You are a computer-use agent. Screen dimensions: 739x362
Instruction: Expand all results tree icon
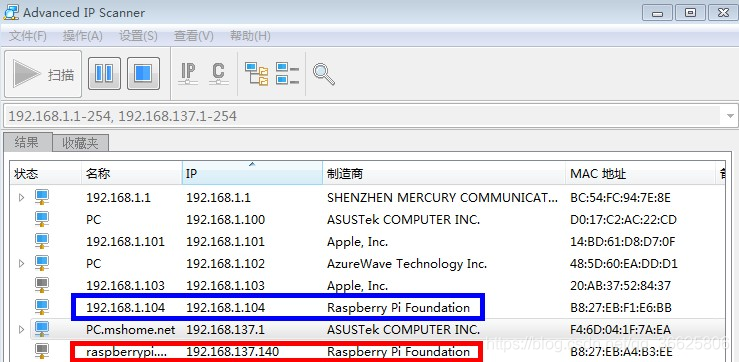pyautogui.click(x=256, y=74)
